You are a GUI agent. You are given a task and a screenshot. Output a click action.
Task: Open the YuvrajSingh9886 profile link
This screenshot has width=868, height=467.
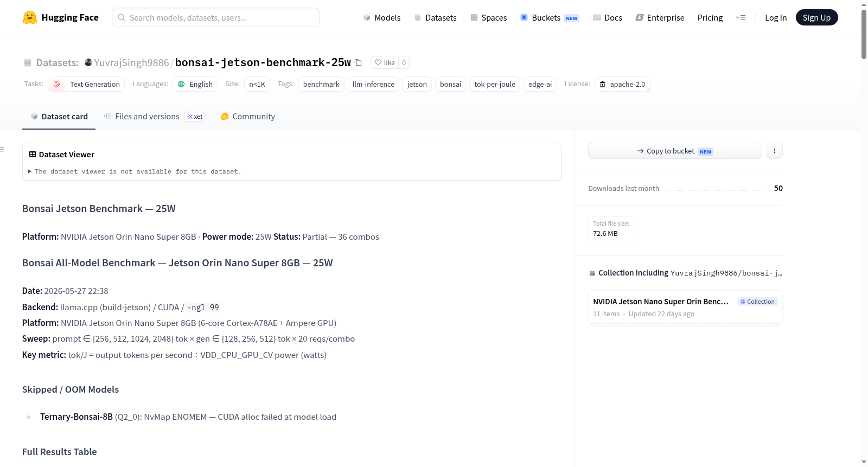click(131, 62)
